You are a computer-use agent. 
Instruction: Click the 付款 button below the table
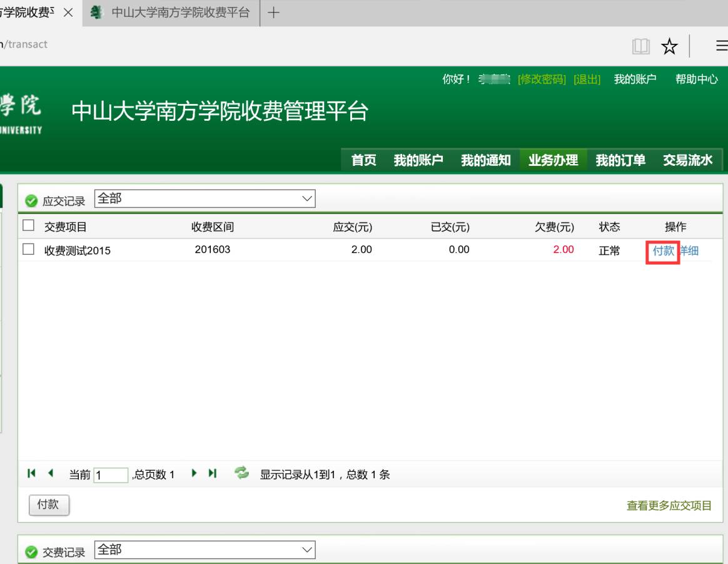49,505
